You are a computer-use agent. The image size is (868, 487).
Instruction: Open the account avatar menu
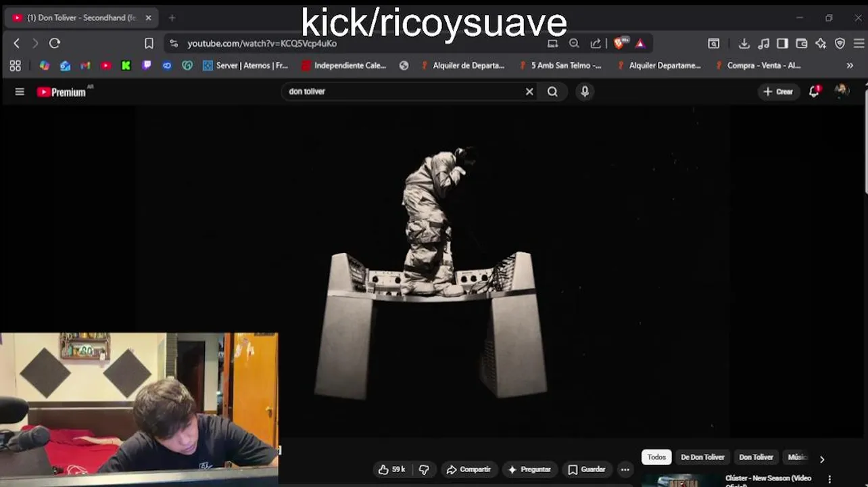[x=842, y=91]
